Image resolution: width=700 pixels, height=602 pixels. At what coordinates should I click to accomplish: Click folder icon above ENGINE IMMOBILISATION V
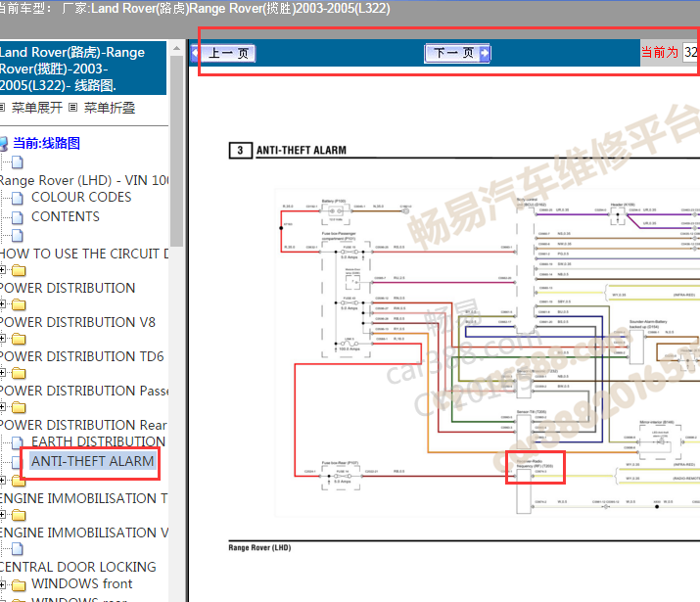(x=19, y=516)
